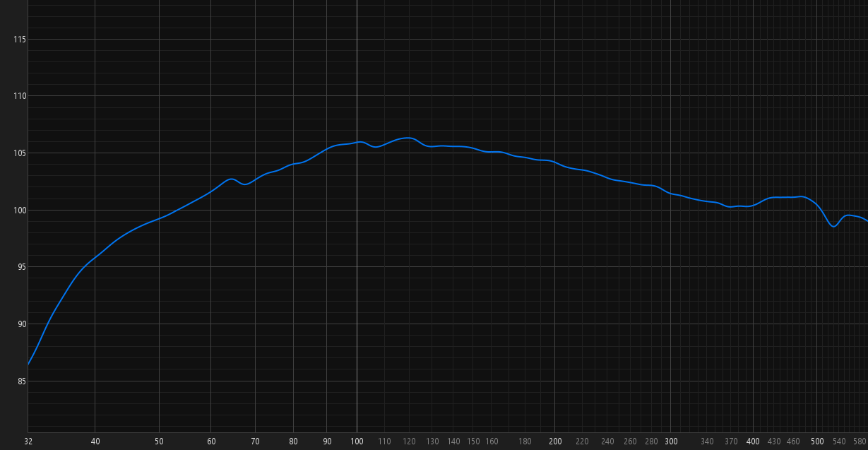Click the 370 frequency axis label

(x=732, y=442)
